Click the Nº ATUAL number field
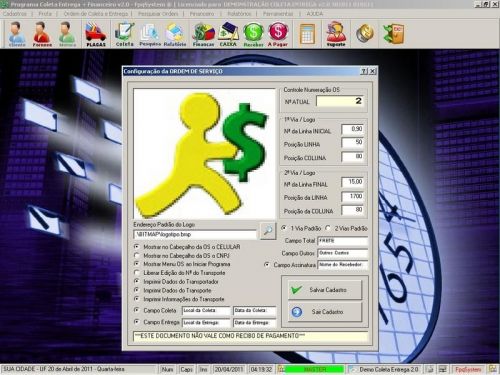The height and width of the screenshot is (375, 500). pos(340,101)
